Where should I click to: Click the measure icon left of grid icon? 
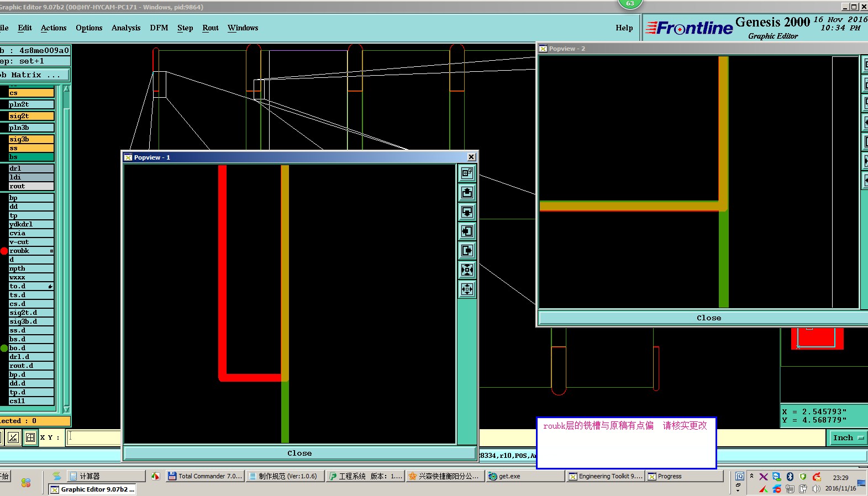coord(13,437)
